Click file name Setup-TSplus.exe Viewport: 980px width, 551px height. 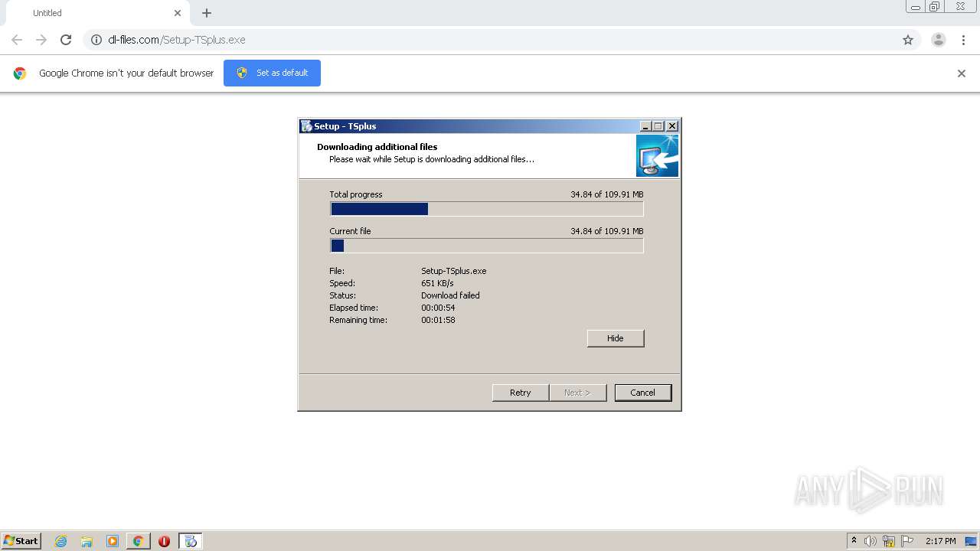click(454, 271)
